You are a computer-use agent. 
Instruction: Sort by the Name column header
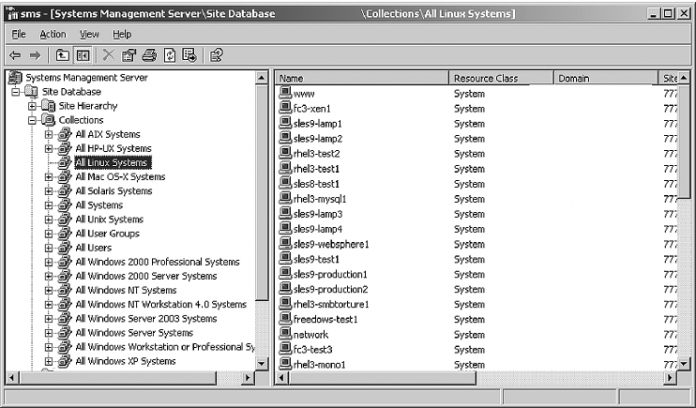(x=362, y=78)
